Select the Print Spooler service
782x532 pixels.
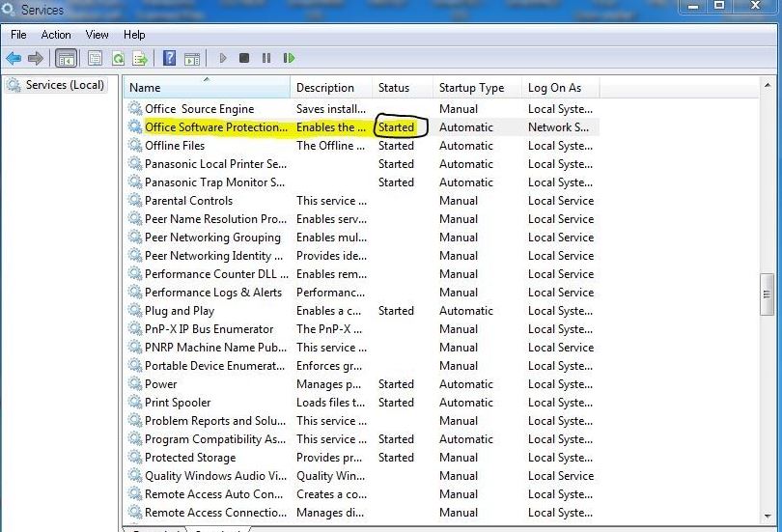pyautogui.click(x=178, y=403)
